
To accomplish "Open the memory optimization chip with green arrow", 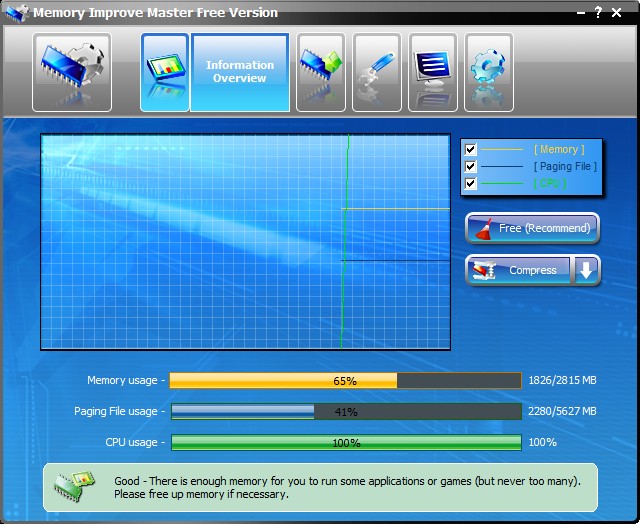I will coord(320,72).
